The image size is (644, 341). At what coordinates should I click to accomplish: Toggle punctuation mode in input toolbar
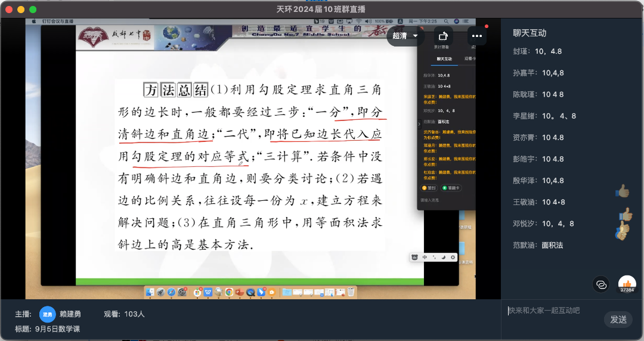[x=434, y=257]
